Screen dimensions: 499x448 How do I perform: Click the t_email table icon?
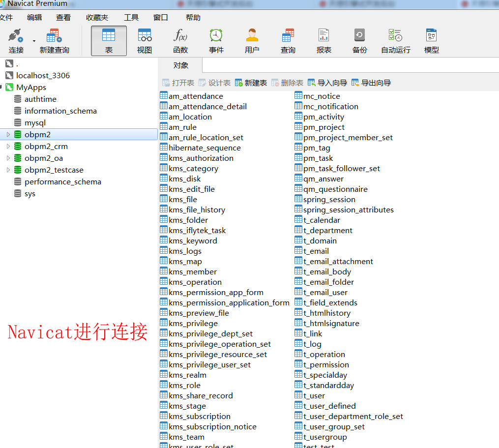pos(298,250)
